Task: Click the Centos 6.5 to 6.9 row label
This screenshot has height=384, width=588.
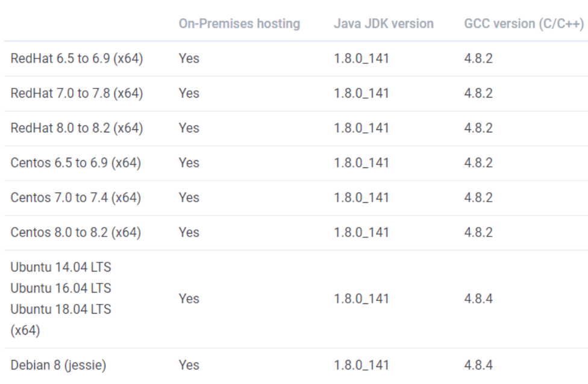Action: 75,163
